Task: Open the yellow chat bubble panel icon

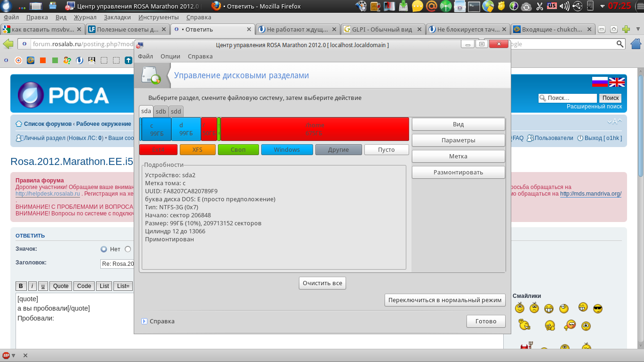Action: tap(418, 6)
